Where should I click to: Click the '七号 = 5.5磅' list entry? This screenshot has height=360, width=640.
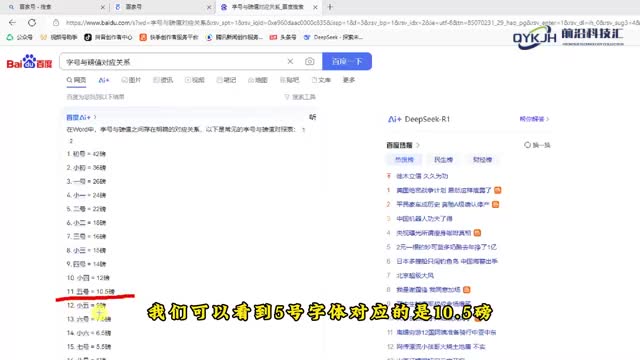pos(89,347)
